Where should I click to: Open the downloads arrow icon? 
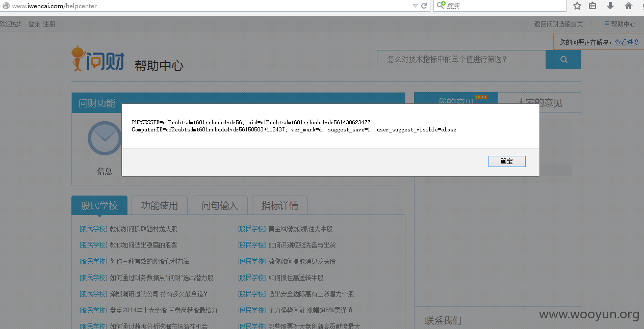tap(610, 6)
